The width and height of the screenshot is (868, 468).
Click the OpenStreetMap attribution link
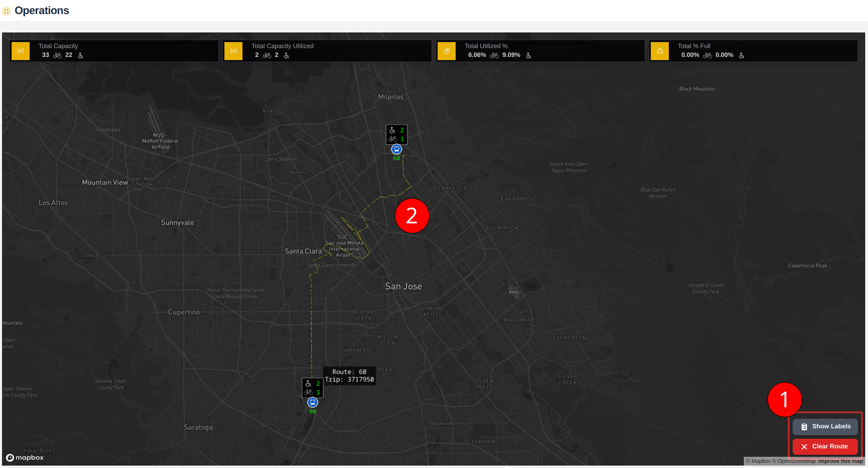(x=795, y=461)
